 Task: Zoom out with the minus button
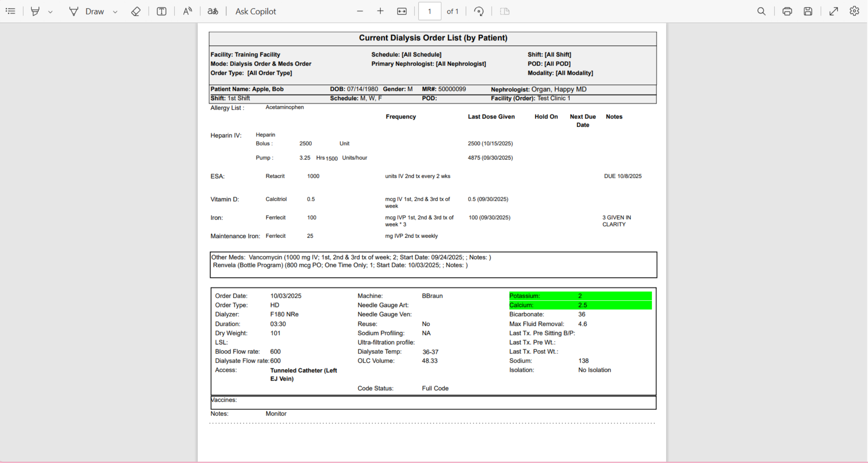pos(360,11)
